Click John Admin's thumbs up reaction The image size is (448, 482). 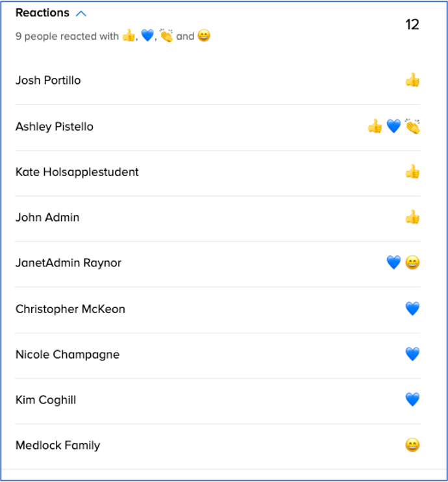pos(412,218)
